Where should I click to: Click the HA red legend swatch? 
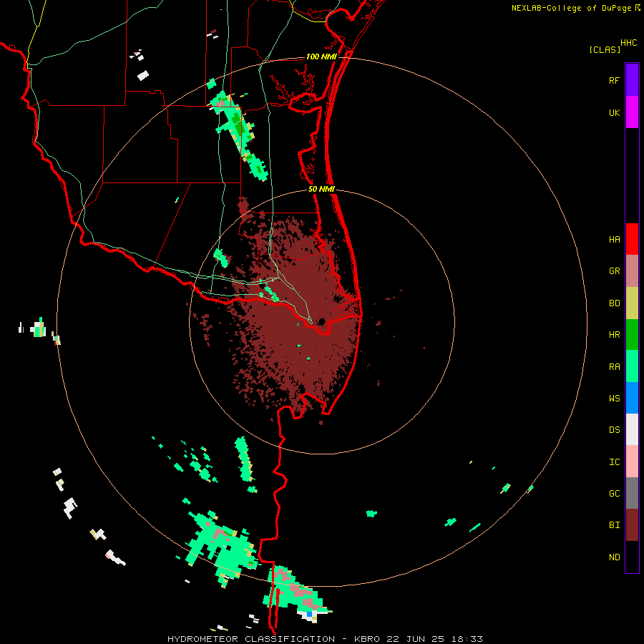[632, 239]
